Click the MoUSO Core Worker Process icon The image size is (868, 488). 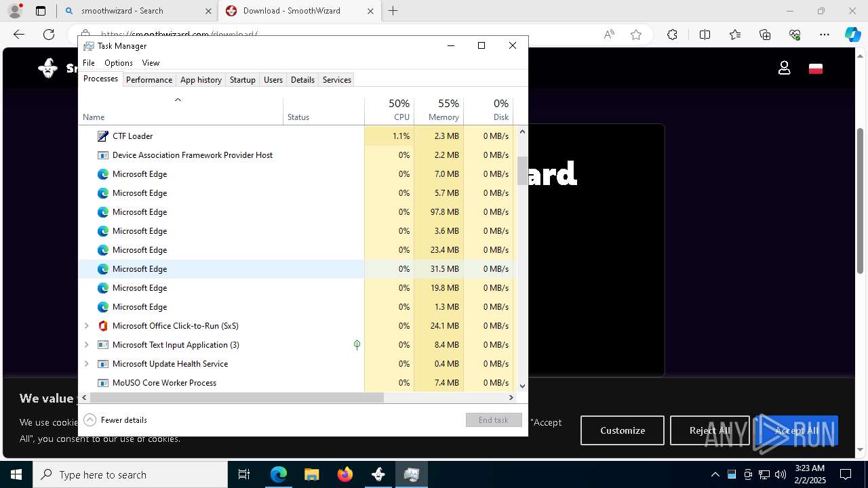pos(103,383)
